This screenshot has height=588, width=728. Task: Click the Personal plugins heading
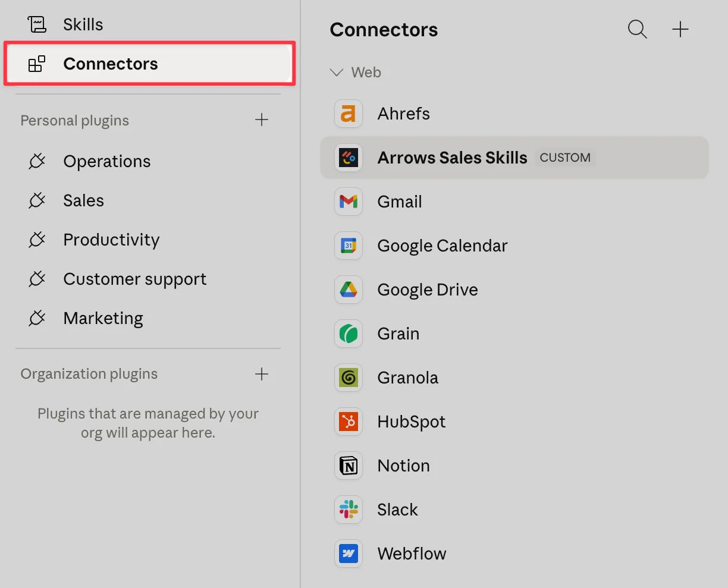tap(75, 121)
